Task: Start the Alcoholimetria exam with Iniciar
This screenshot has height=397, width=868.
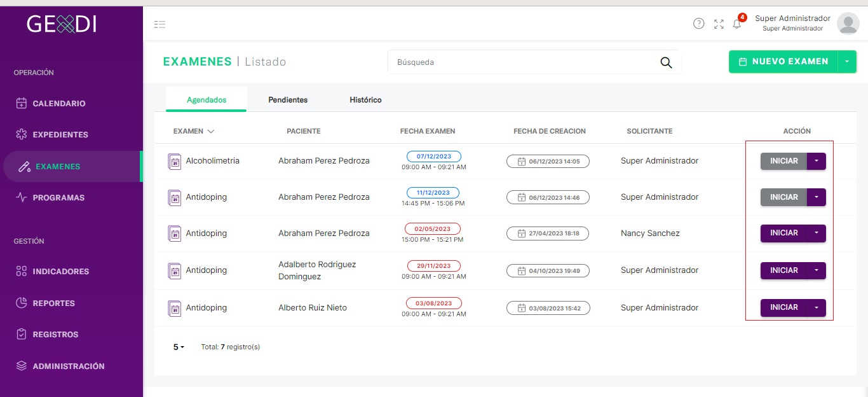Action: click(x=783, y=161)
